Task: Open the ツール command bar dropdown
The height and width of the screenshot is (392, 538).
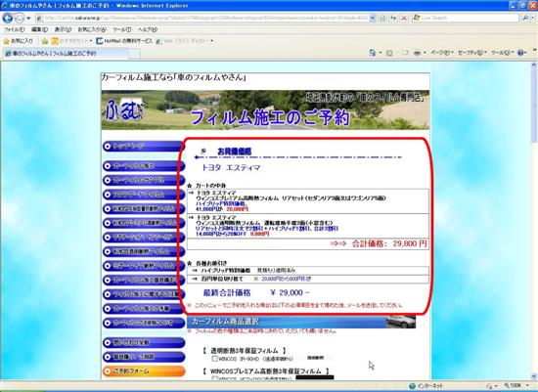Action: click(x=502, y=53)
